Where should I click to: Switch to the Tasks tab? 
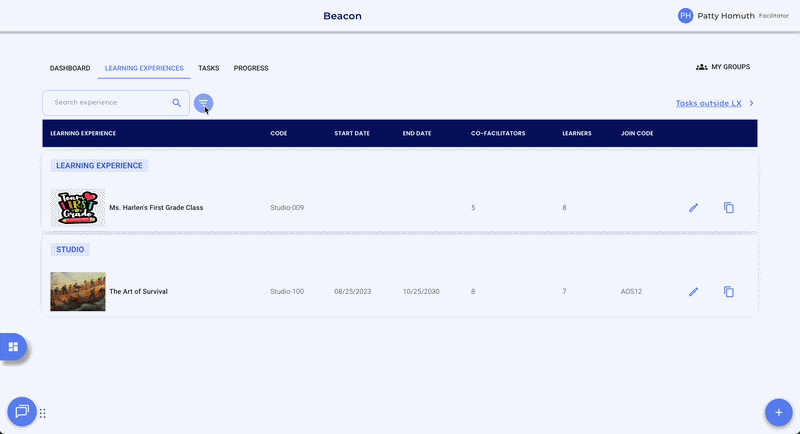[208, 68]
